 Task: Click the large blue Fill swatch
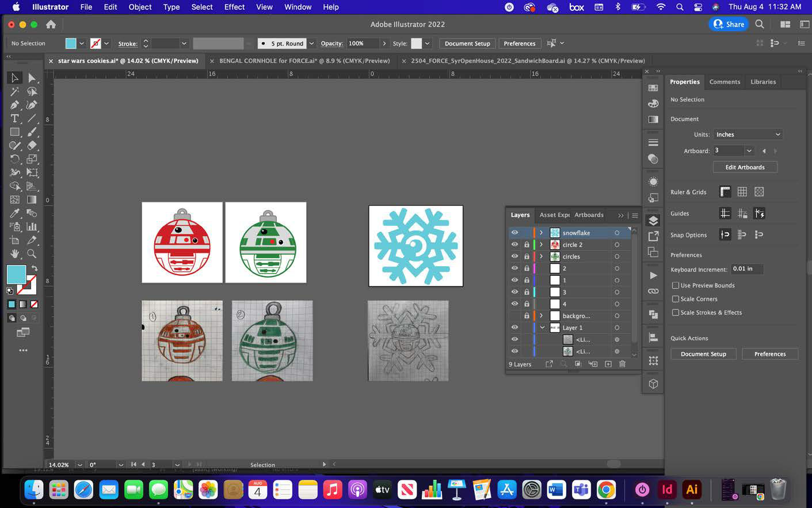tap(16, 274)
